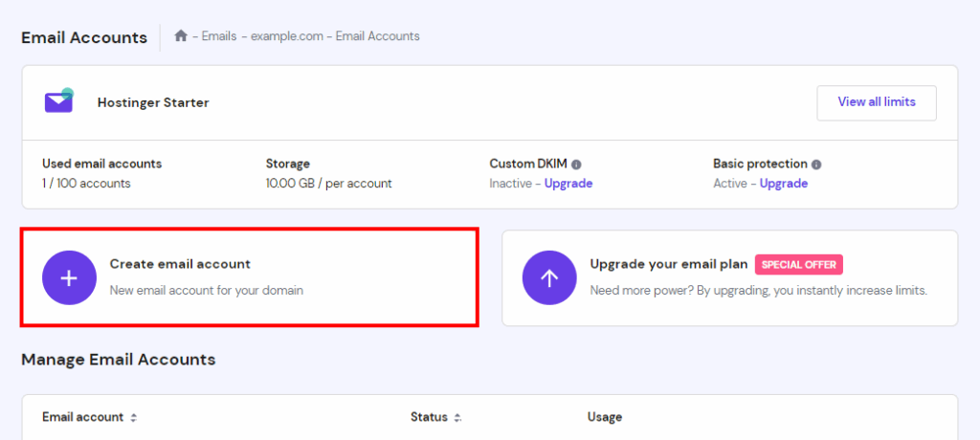Toggle the sort arrows next to Email account
980x440 pixels.
coord(134,418)
